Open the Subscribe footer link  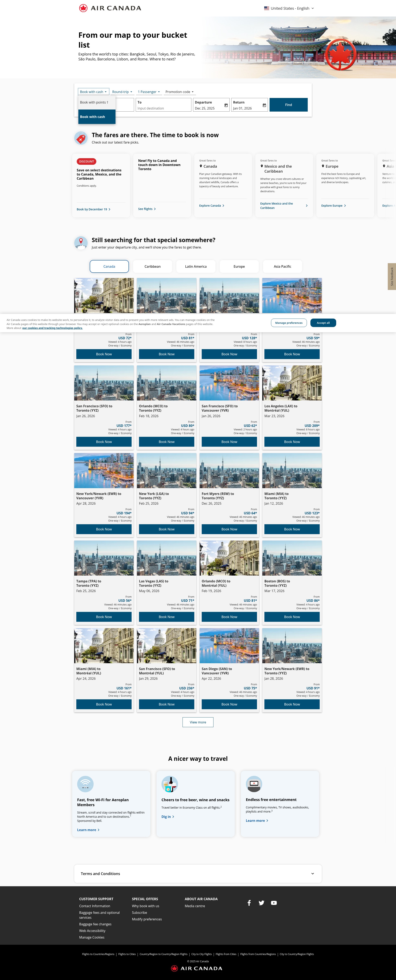[140, 913]
